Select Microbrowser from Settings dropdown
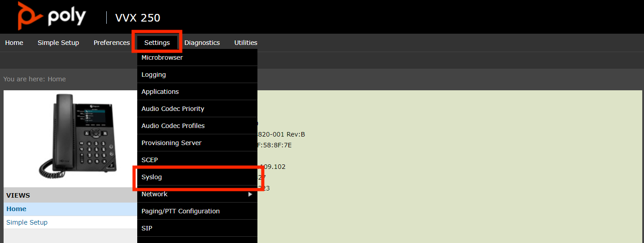Screen dimensions: 644x243 (197, 57)
